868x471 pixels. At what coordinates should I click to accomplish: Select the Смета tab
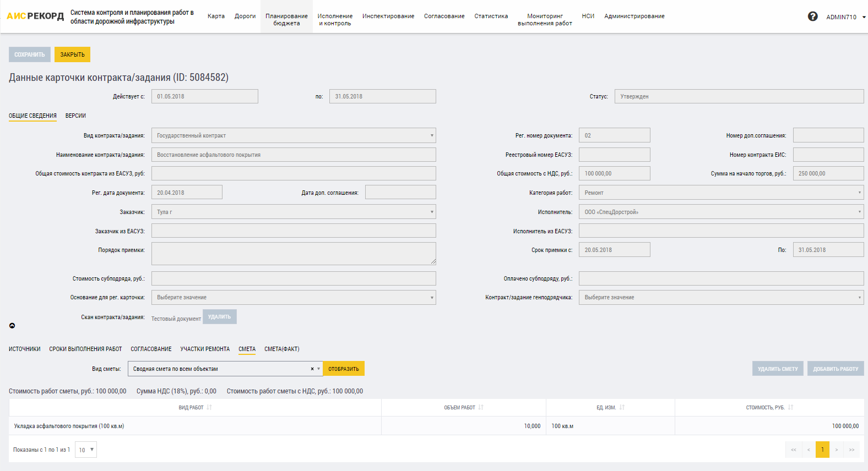[247, 349]
